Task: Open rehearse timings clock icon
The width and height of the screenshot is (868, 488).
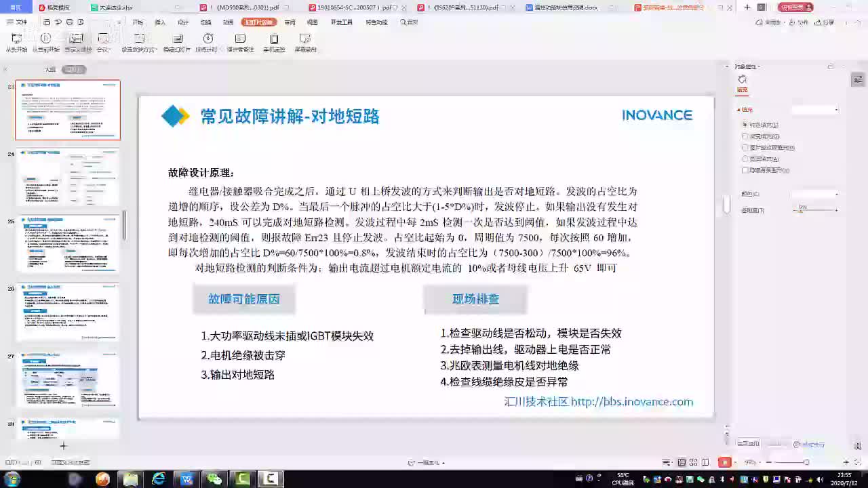Action: 208,39
